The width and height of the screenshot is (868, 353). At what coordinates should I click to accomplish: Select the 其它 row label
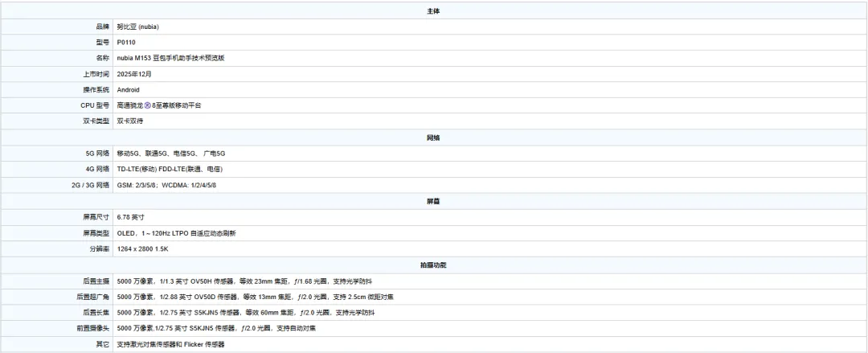pyautogui.click(x=102, y=345)
